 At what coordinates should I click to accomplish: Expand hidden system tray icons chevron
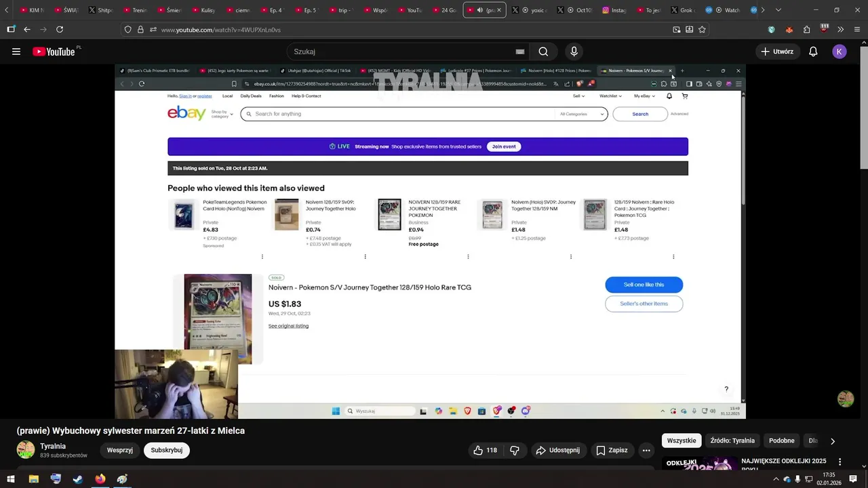776,479
